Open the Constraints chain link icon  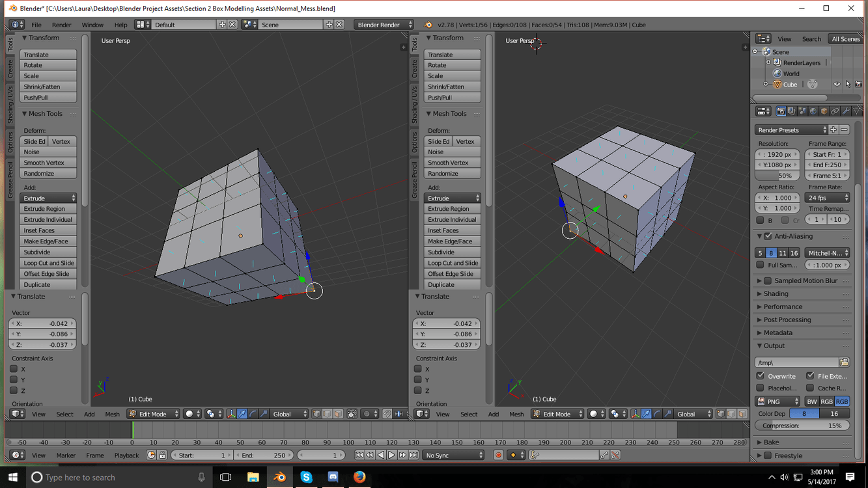point(835,111)
